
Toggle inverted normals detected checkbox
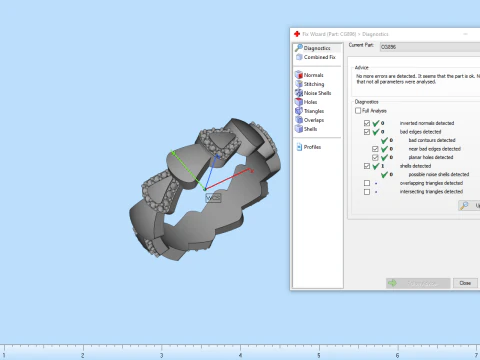coord(367,123)
